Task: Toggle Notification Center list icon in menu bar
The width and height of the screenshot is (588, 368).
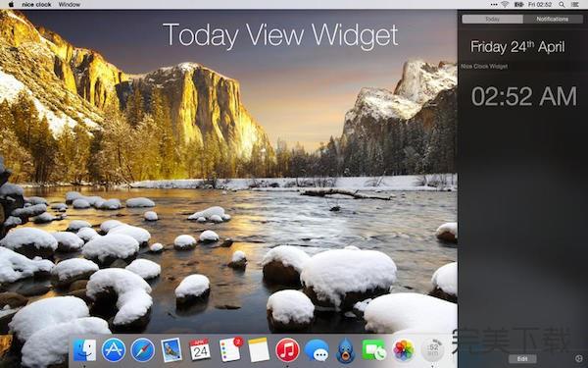Action: [x=575, y=5]
